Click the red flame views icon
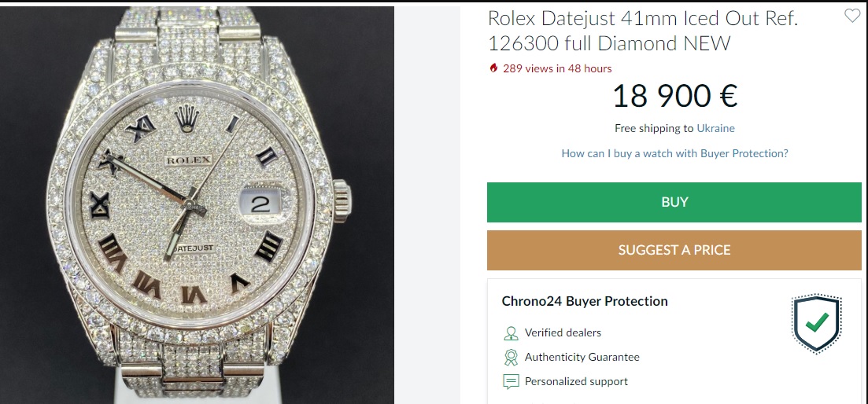Image resolution: width=868 pixels, height=404 pixels. pos(493,68)
